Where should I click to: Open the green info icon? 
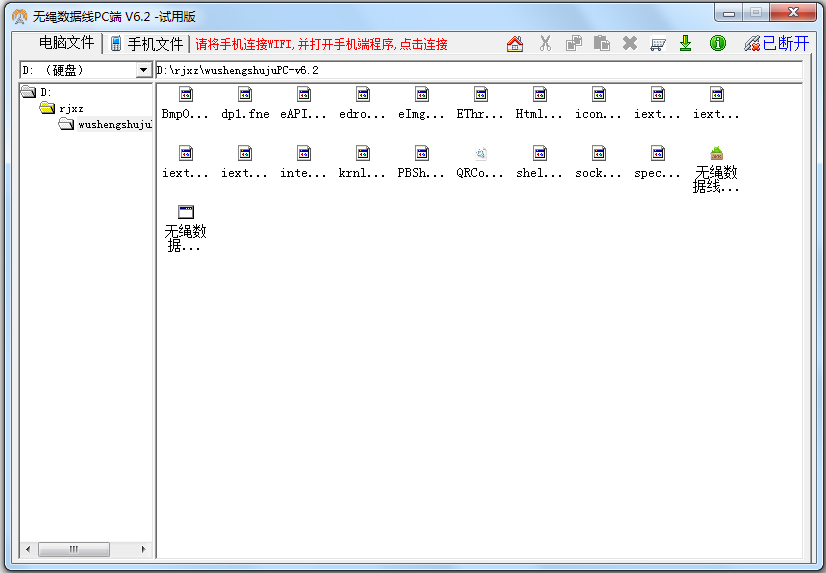point(717,43)
